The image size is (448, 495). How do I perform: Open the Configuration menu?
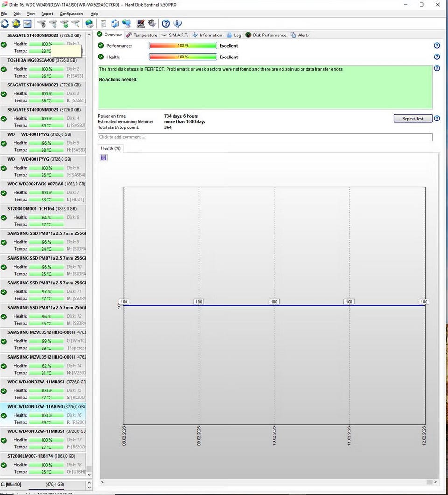click(x=71, y=14)
